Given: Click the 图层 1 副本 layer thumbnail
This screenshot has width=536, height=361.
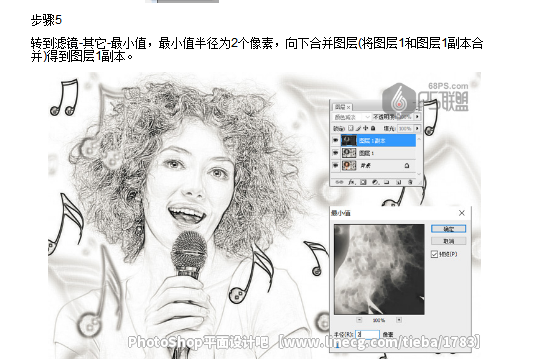Looking at the screenshot, I should click(349, 140).
